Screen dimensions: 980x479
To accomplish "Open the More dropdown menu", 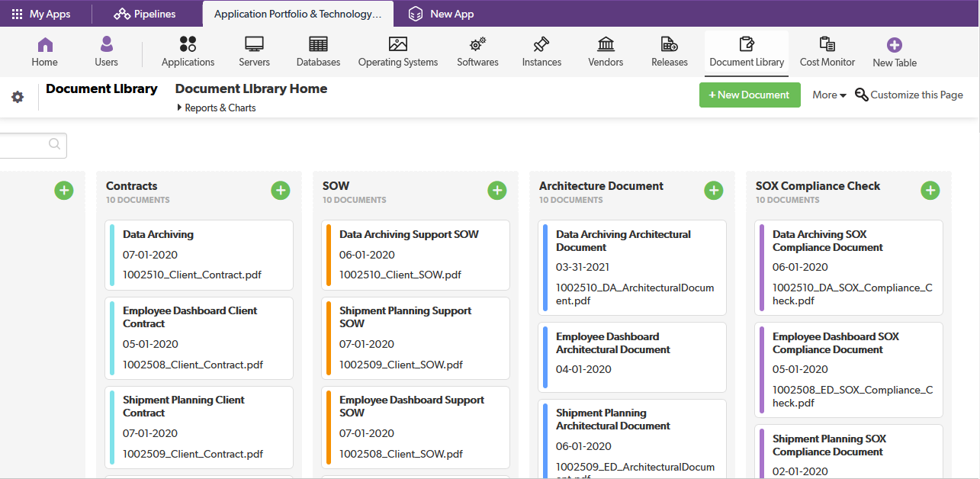I will (x=829, y=95).
